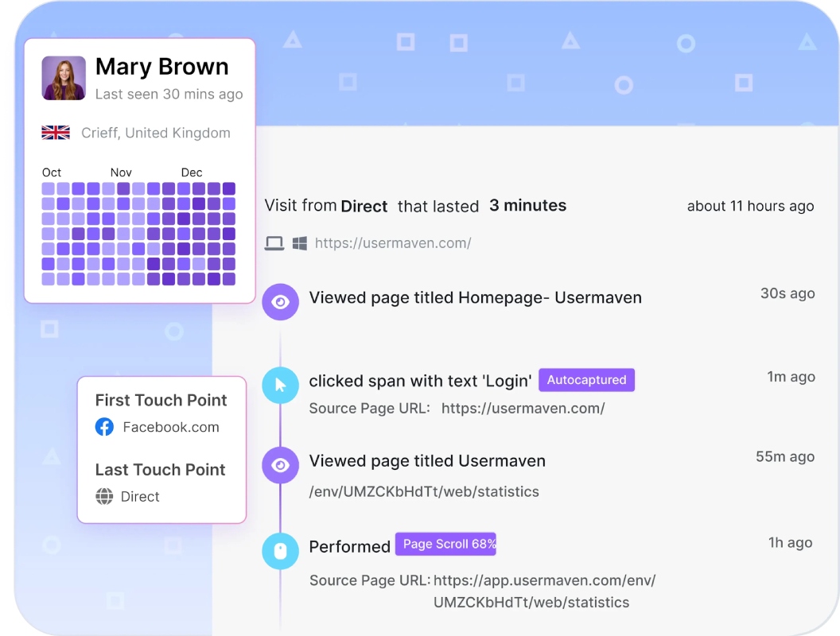
Task: Click the Windows OS icon
Action: point(299,243)
